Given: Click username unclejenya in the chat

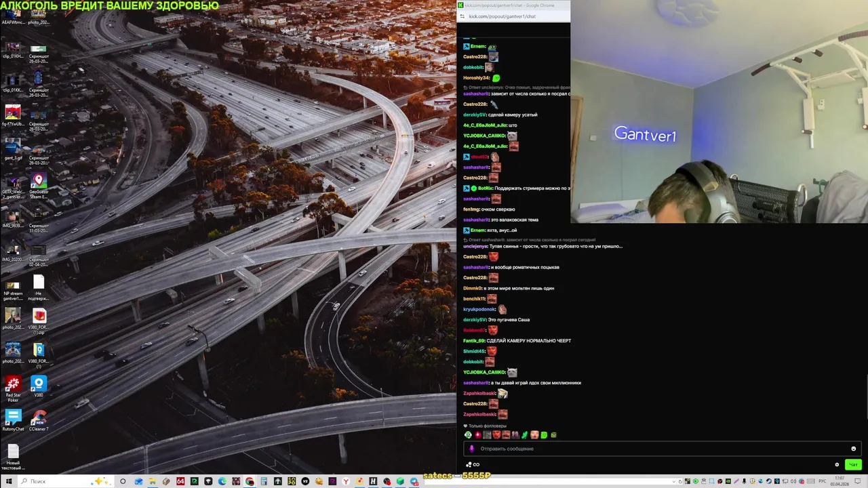Looking at the screenshot, I should [475, 246].
